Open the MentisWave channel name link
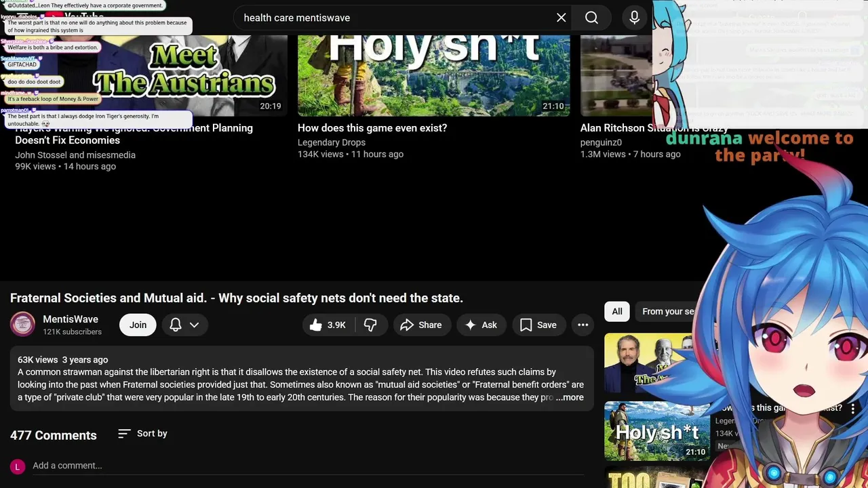Screen dimensions: 868x488 tap(71, 319)
